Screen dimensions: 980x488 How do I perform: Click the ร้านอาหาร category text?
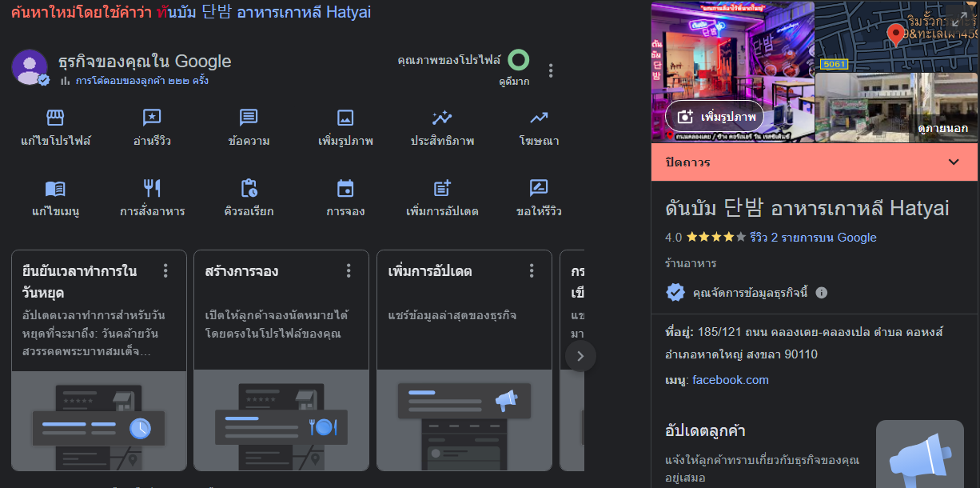(x=691, y=263)
